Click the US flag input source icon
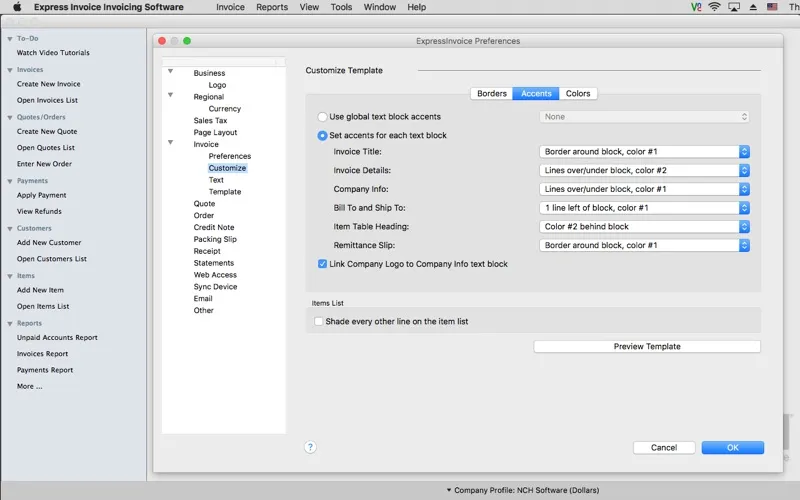The image size is (800, 500). pos(772,7)
